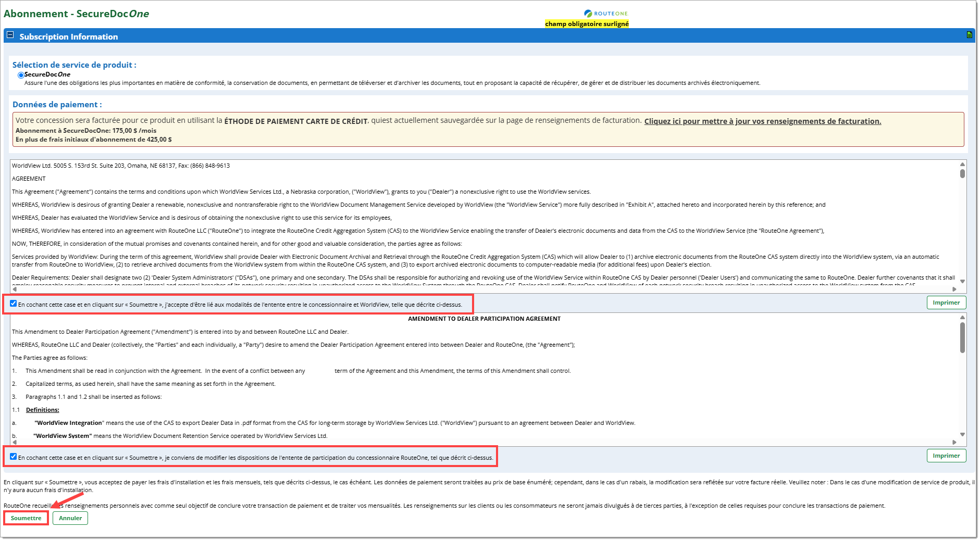
Task: Click the 'Données de paiement :' heading
Action: (57, 105)
